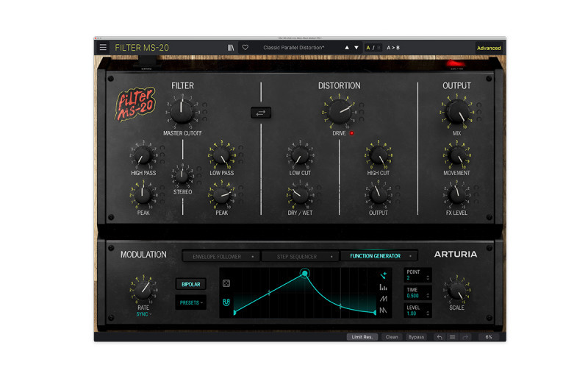Select the next preset with the down arrow
This screenshot has width=588, height=390.
click(x=356, y=48)
